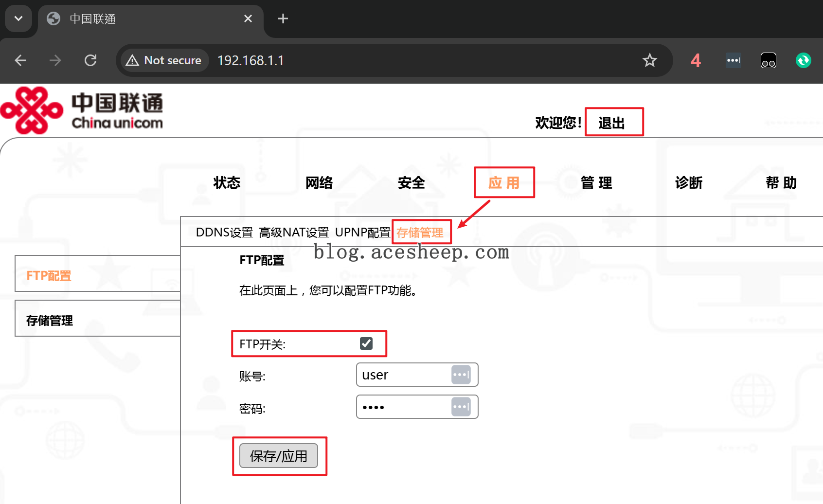Click the Not secure site warning
The width and height of the screenshot is (823, 504).
coord(164,60)
